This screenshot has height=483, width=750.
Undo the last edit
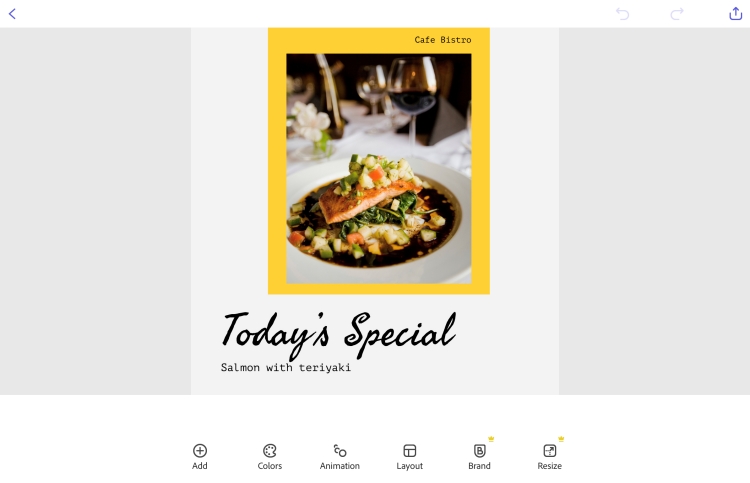622,14
